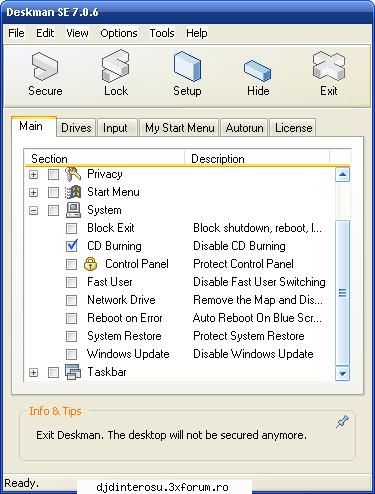Toggle the System section checkbox

[x=53, y=210]
